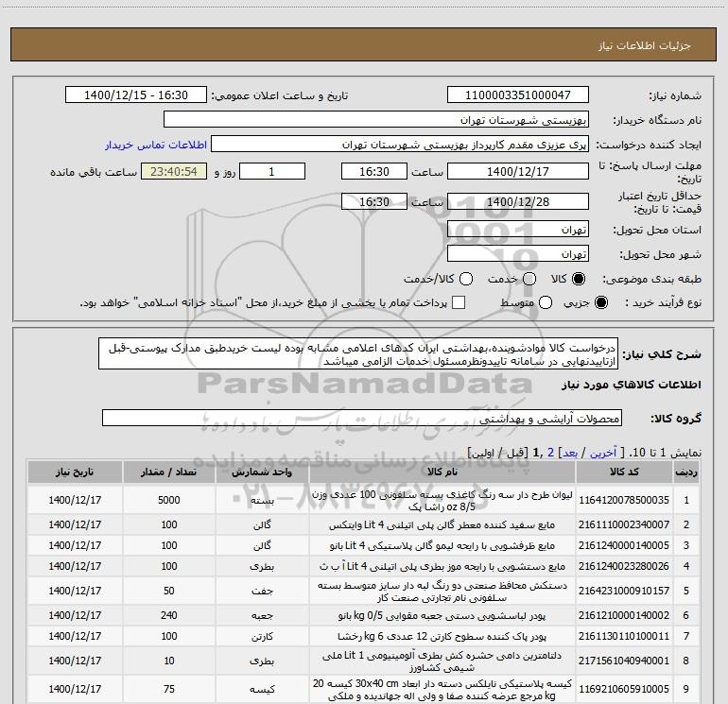Click item code 1169210605910005

pos(624,689)
